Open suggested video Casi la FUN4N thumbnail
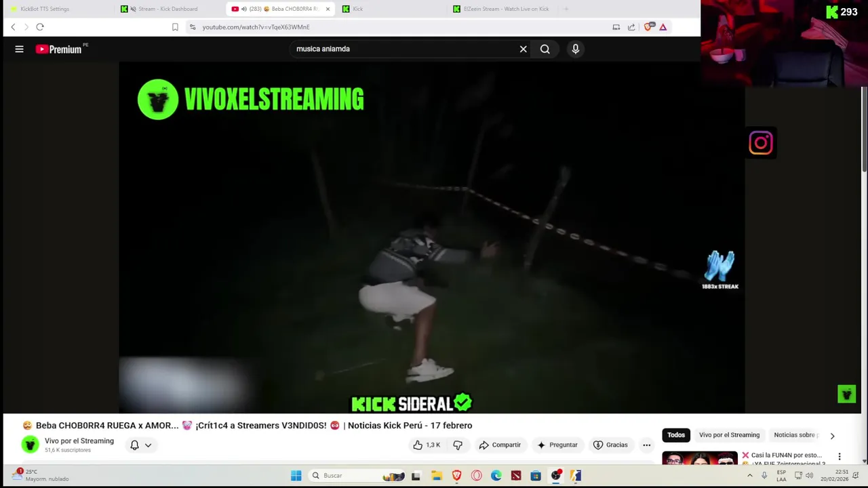868x488 pixels. 700,457
